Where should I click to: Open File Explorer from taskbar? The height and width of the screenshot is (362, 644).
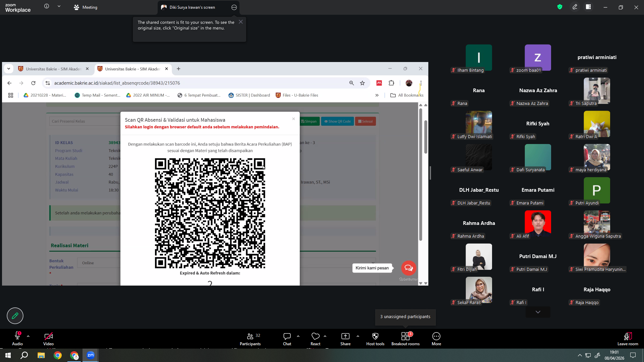pyautogui.click(x=41, y=355)
